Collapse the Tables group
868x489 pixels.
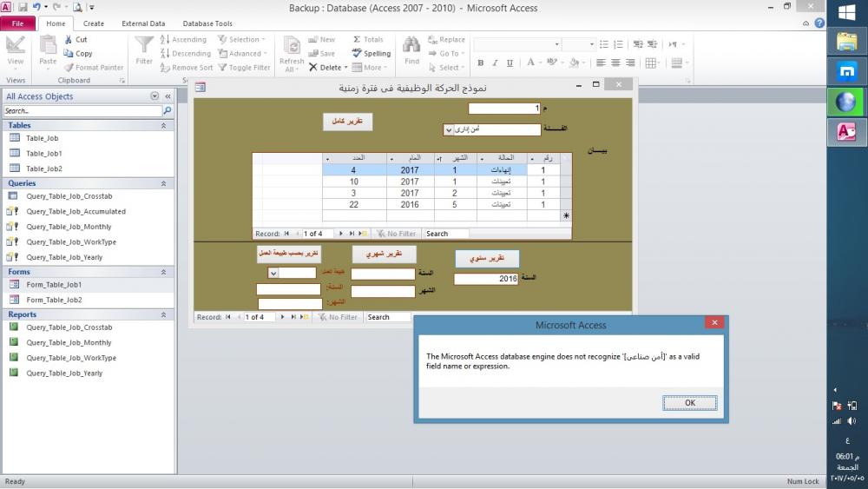point(163,126)
